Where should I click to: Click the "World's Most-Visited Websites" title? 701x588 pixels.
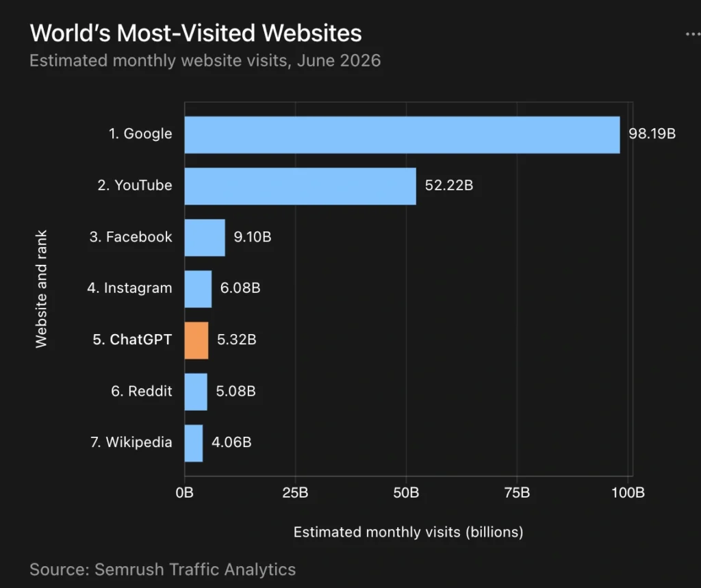coord(196,33)
